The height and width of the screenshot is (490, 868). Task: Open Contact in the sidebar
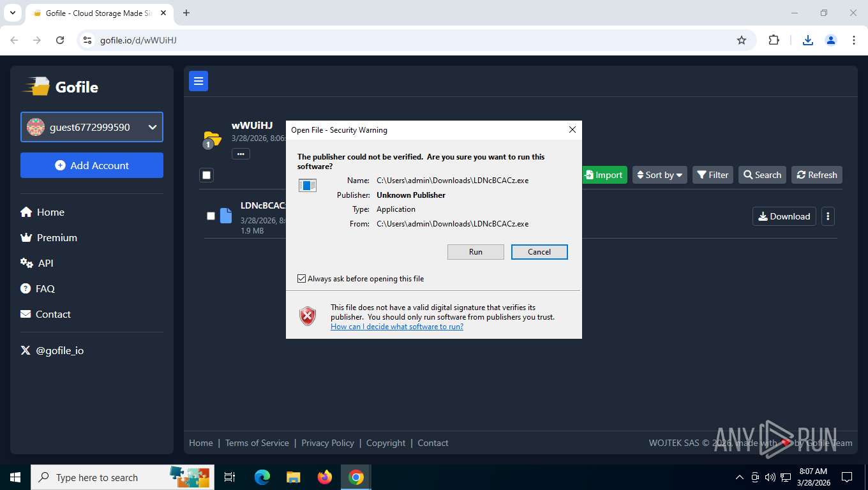pyautogui.click(x=45, y=314)
